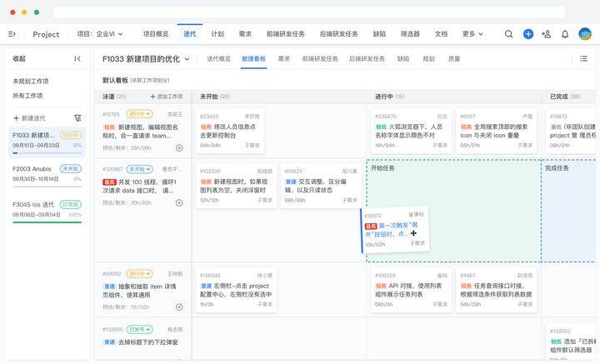Select the F2003 Anubis iteration
The height and width of the screenshot is (364, 600).
click(x=47, y=175)
